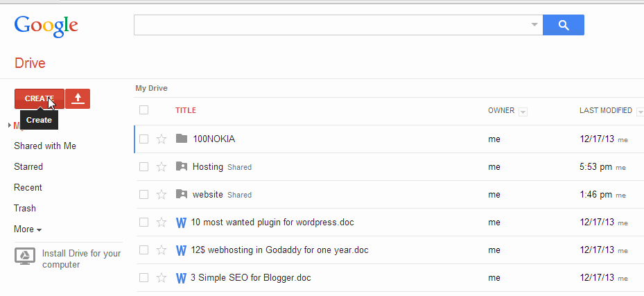Click the 100NOKIA folder icon
The width and height of the screenshot is (644, 296).
(182, 139)
